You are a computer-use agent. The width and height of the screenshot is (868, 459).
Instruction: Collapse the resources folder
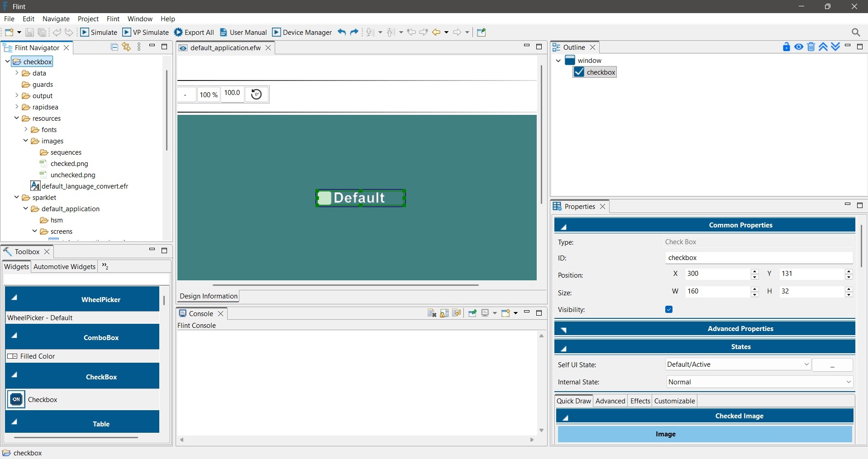[x=17, y=118]
